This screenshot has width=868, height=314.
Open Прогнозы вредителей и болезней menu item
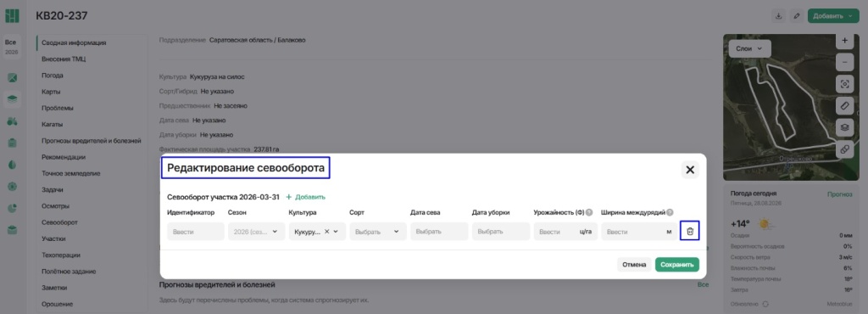[x=91, y=141]
